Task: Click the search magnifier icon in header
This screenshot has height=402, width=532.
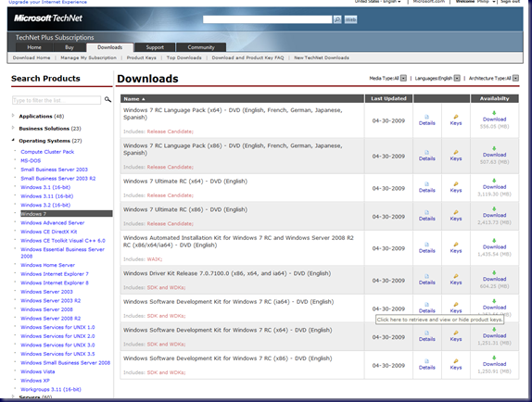Action: tap(337, 19)
